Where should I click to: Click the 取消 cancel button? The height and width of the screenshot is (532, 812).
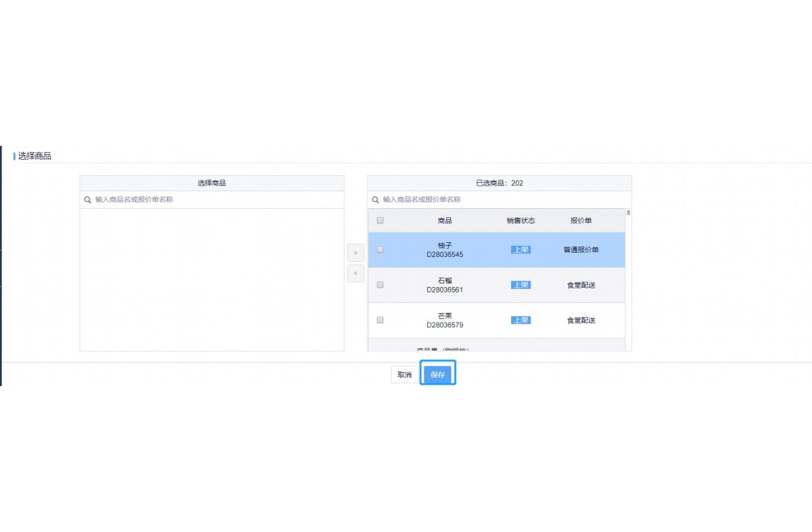(404, 374)
